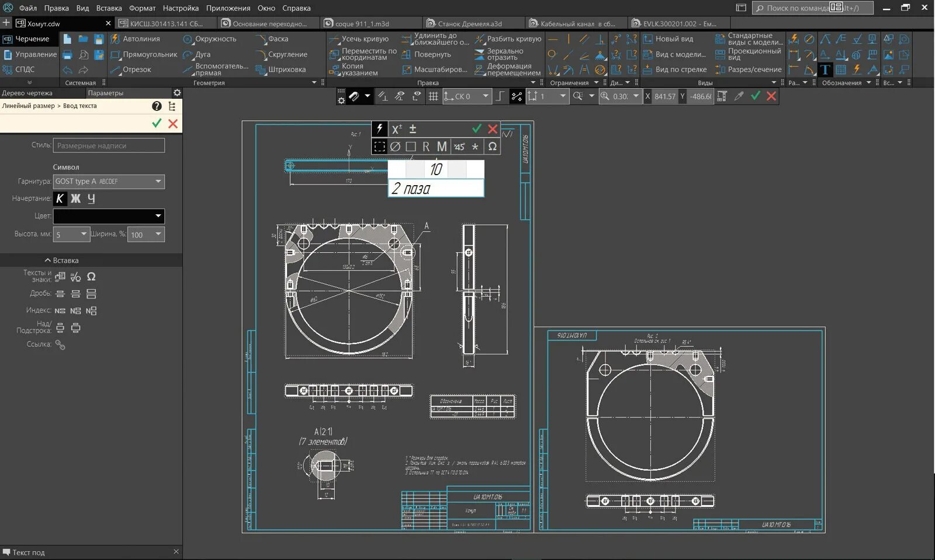Use the Повернуть command
Screen dimensions: 935x560
click(426, 54)
